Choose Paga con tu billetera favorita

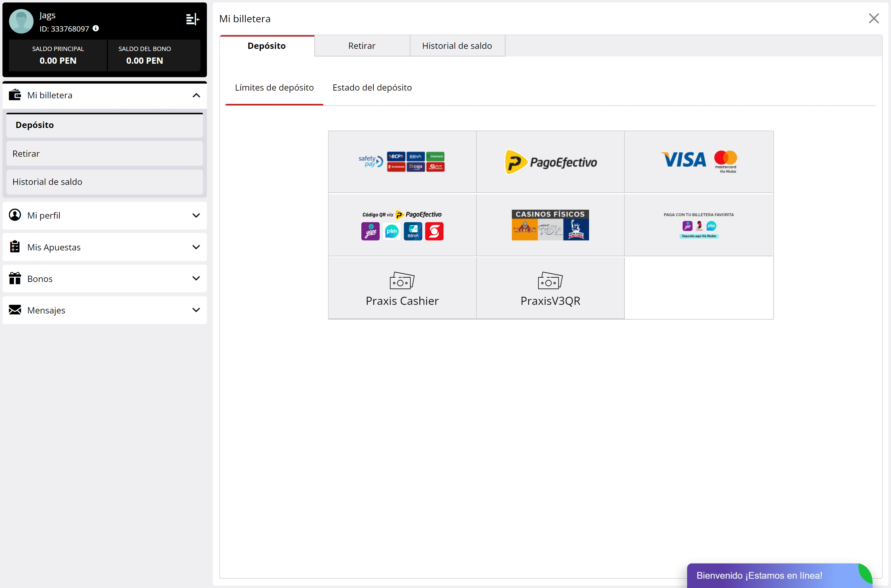pos(699,225)
